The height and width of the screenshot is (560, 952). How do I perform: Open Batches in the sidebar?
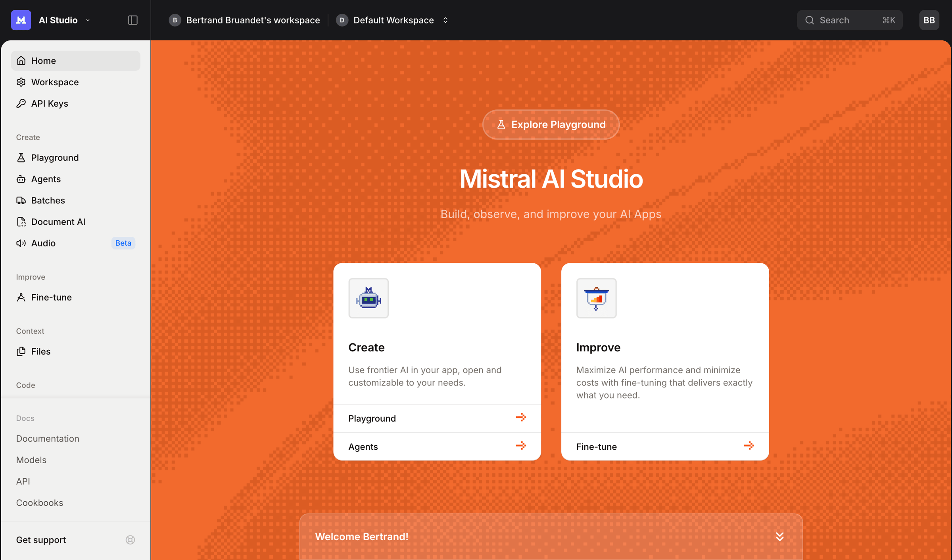(75, 200)
